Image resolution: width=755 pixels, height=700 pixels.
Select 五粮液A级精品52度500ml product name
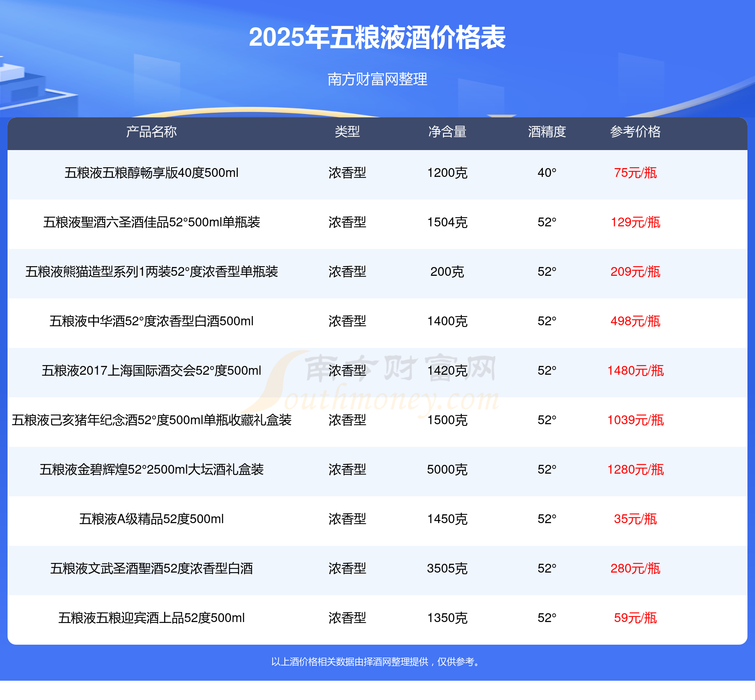click(x=151, y=519)
